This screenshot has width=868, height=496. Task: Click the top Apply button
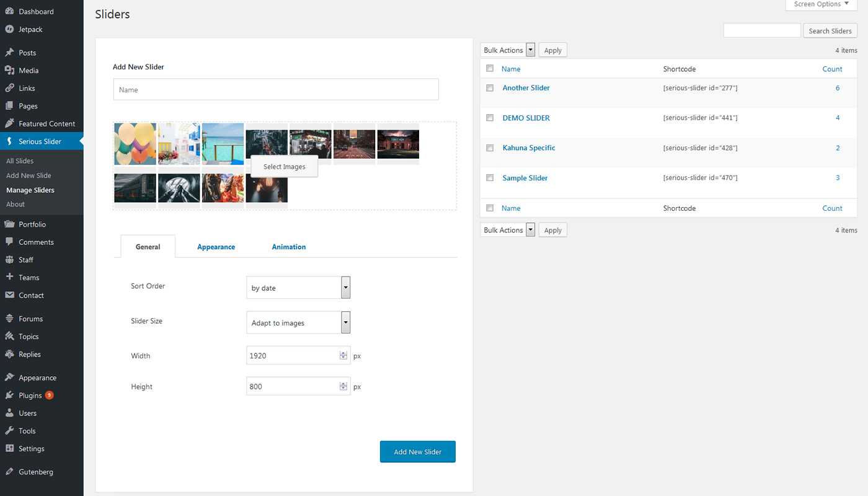pyautogui.click(x=552, y=50)
